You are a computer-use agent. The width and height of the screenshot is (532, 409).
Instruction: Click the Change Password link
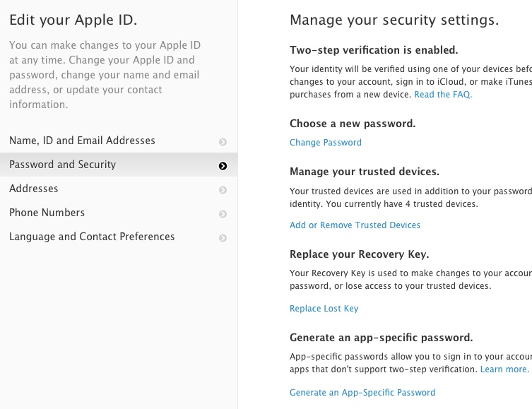coord(325,143)
